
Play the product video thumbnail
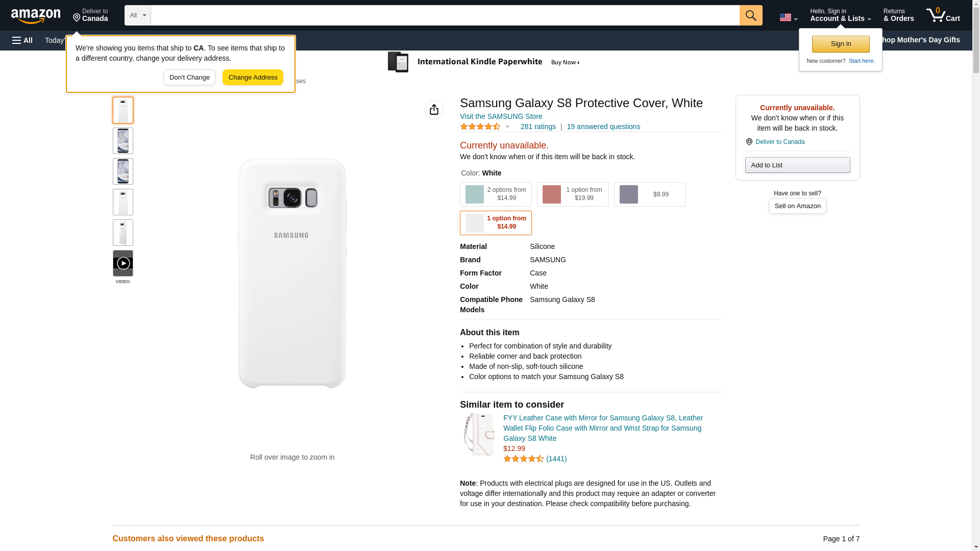tap(122, 263)
